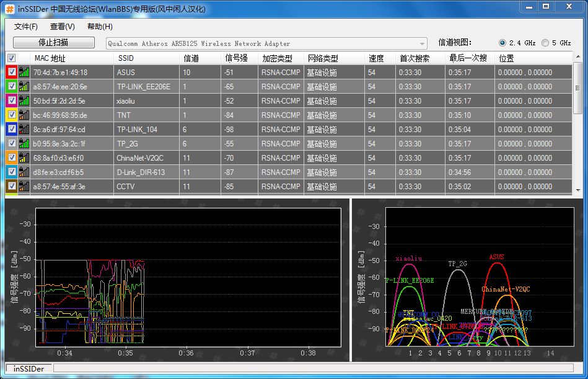Click the signal bars icon for D-Link_DIR-613
The image size is (588, 379).
click(24, 172)
